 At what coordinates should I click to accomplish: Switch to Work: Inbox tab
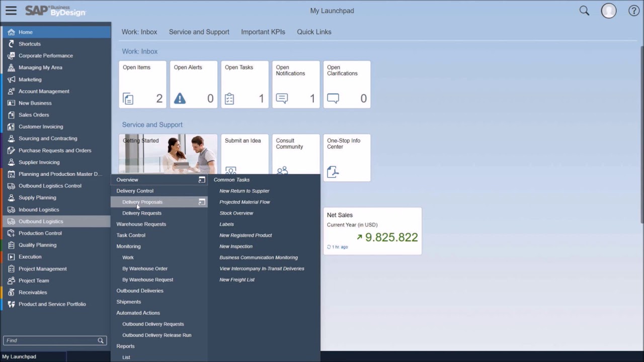pyautogui.click(x=139, y=32)
